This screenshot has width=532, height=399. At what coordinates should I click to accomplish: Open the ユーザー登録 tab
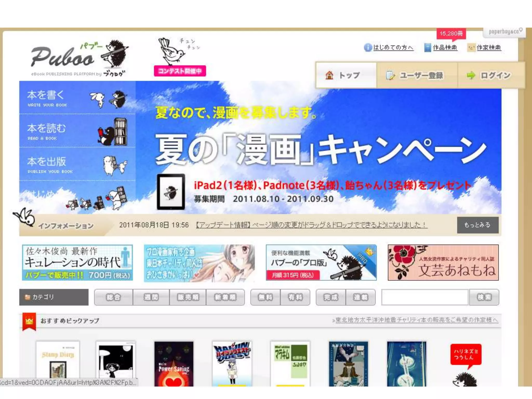[x=417, y=75]
